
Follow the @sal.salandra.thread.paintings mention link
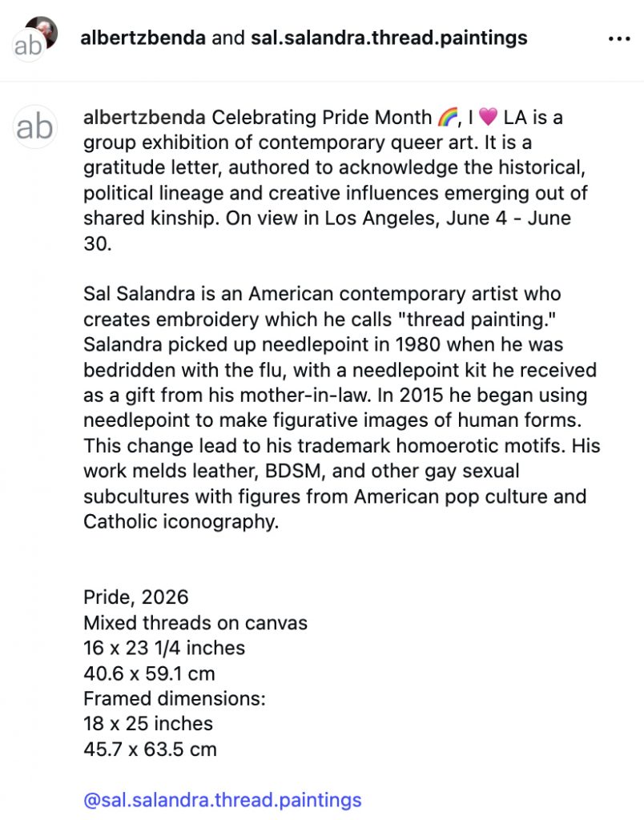point(223,800)
